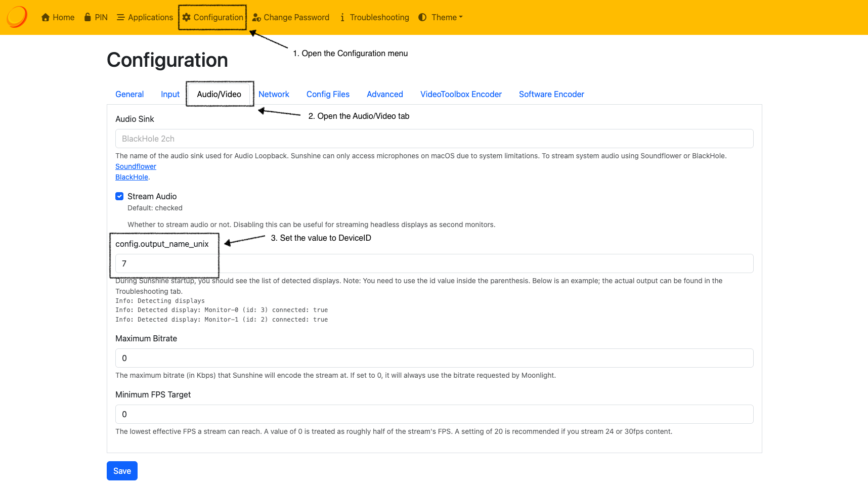Click the Configuration gear icon

pyautogui.click(x=187, y=17)
